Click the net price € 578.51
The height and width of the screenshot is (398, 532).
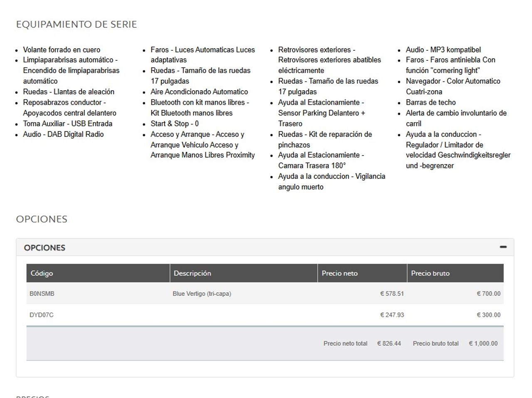pos(392,294)
